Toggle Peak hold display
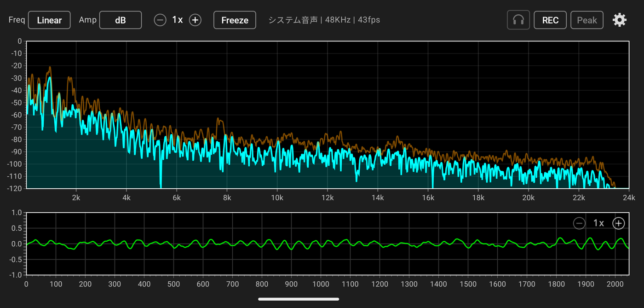 587,20
